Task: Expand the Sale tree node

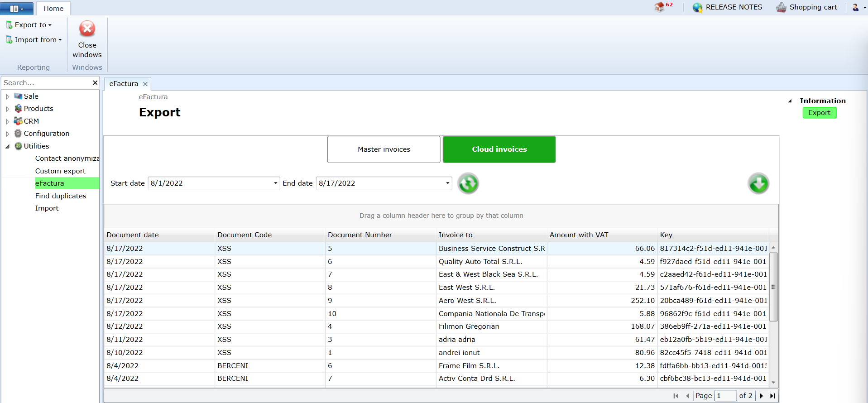Action: pyautogui.click(x=8, y=96)
